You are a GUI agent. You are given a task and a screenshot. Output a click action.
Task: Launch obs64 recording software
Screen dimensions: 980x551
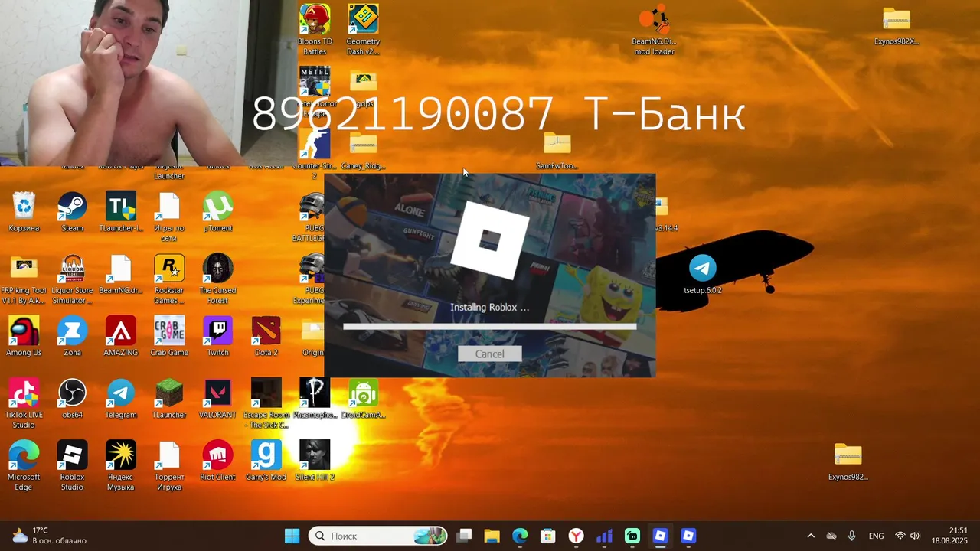[72, 399]
